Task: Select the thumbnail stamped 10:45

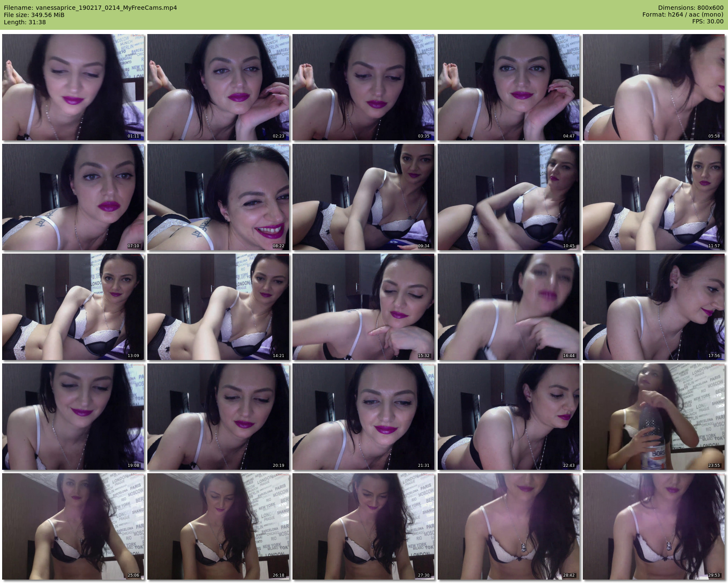Action: click(509, 197)
